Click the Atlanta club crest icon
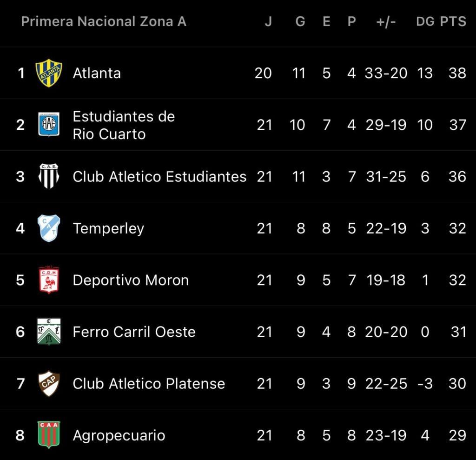 click(49, 73)
